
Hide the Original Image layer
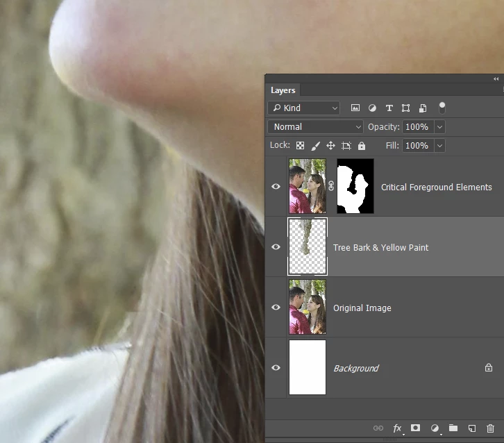coord(276,308)
